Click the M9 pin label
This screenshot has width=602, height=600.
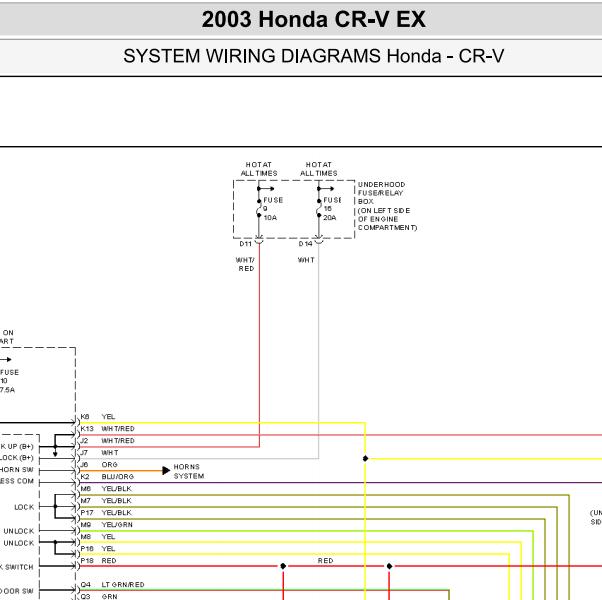click(86, 524)
